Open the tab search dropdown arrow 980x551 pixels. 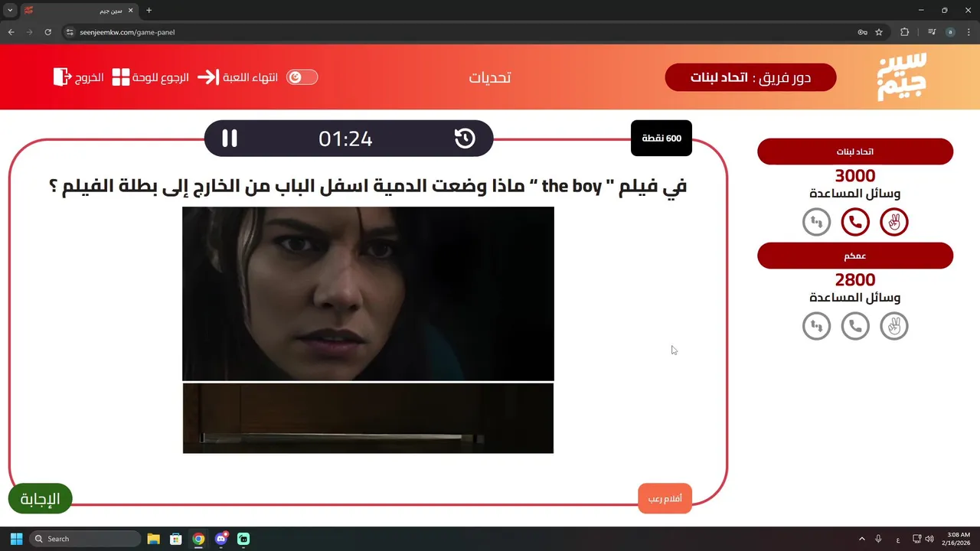(x=11, y=11)
